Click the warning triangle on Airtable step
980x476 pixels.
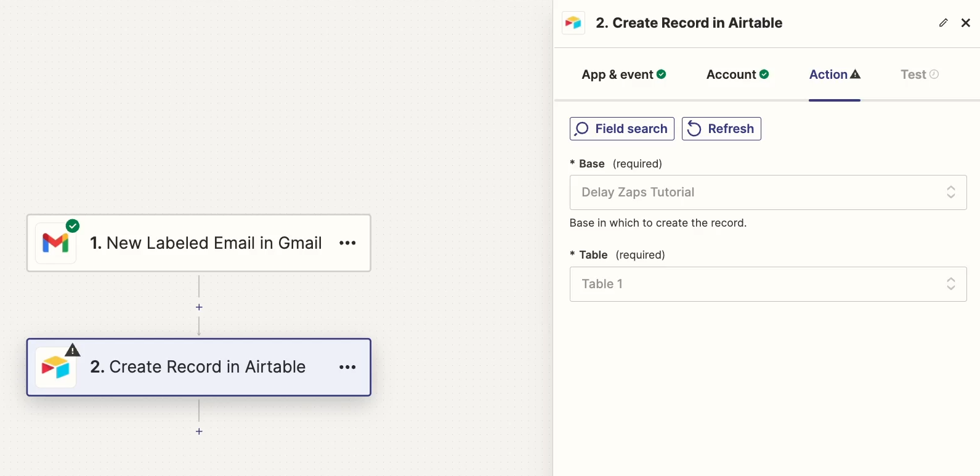click(x=73, y=350)
